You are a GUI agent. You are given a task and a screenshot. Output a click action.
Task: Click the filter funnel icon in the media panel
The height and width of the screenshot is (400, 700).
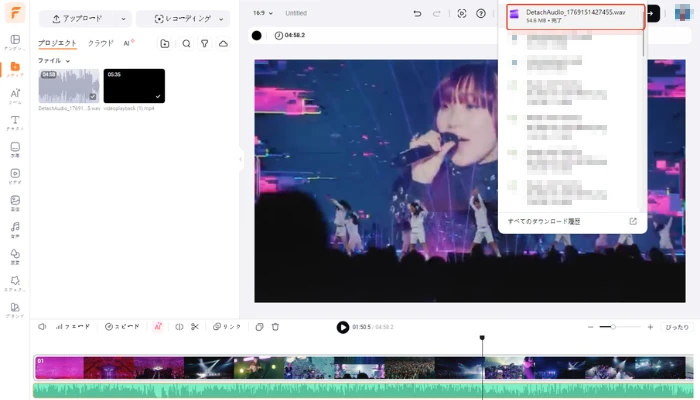[x=204, y=43]
